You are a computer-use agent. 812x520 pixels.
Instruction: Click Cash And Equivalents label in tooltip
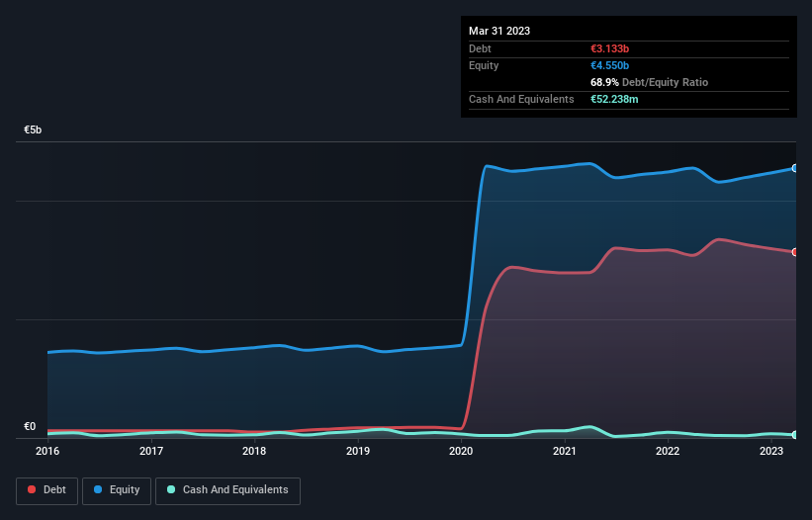(x=521, y=99)
